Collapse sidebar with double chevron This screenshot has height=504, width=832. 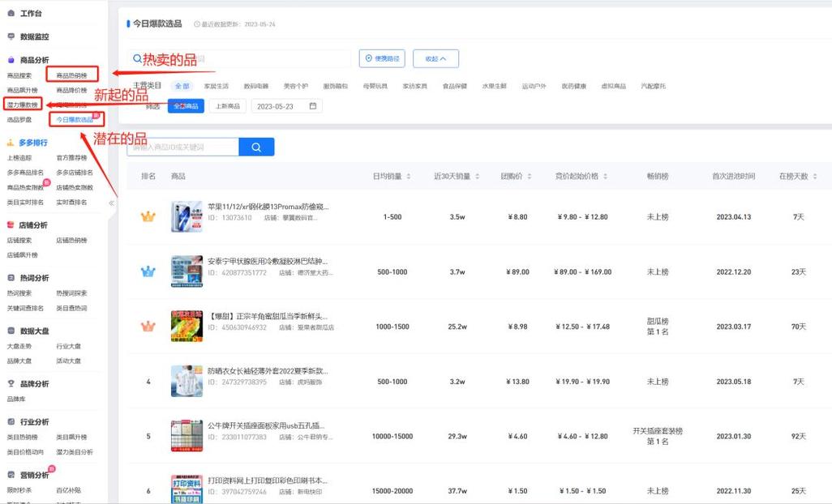pos(111,203)
